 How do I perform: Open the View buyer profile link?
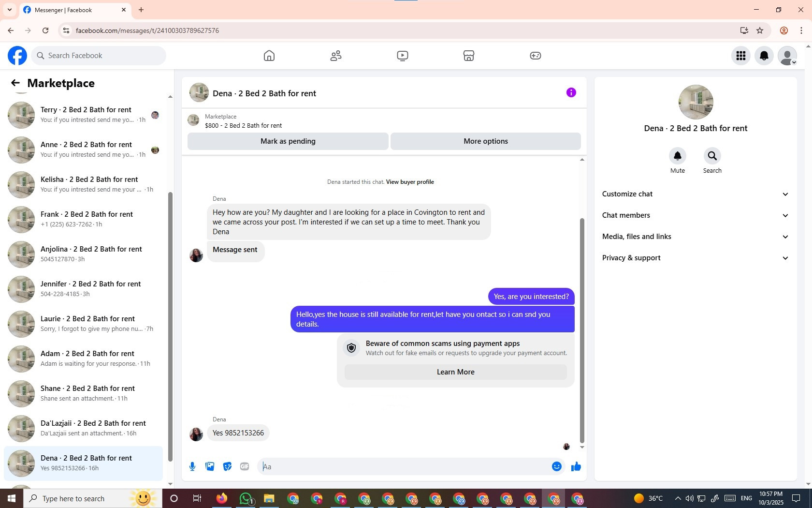(x=410, y=182)
